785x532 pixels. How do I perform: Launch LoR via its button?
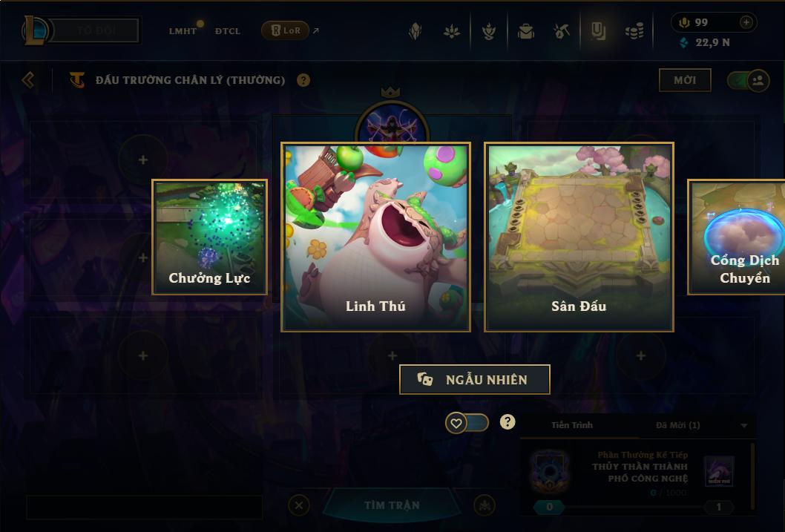coord(286,30)
